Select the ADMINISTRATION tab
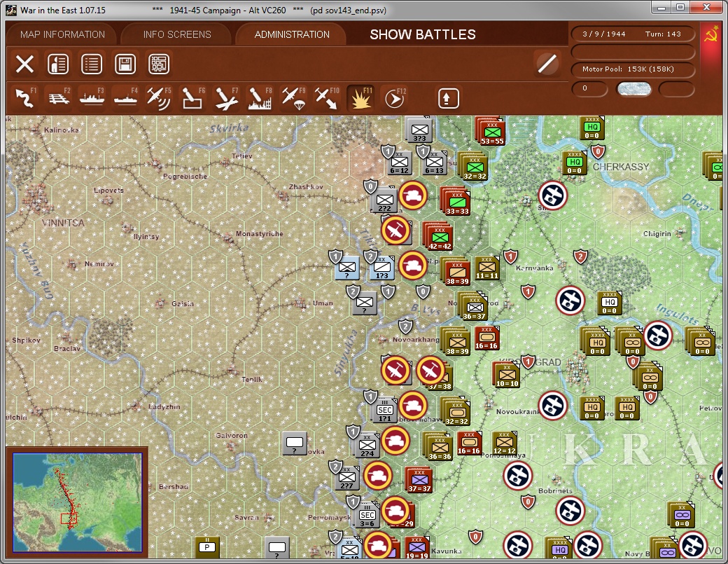 [292, 34]
